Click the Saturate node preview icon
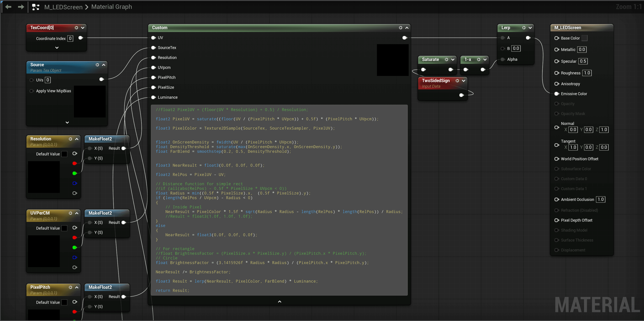This screenshot has width=644, height=321. coord(446,60)
